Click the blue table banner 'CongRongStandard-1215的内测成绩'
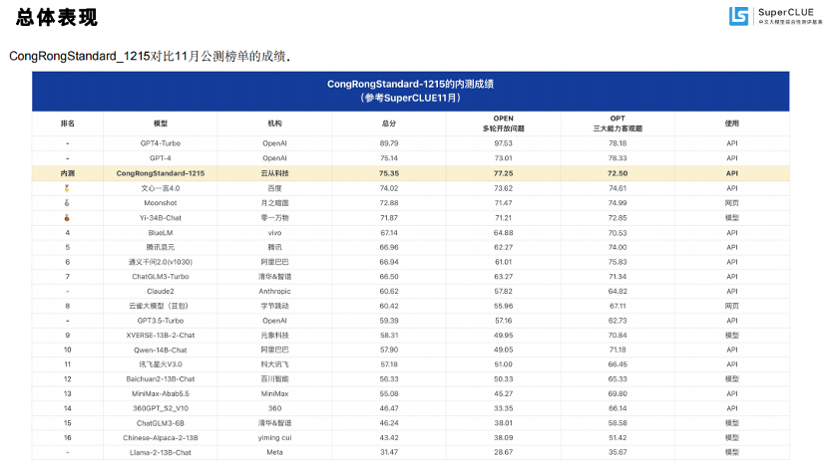828x470 pixels. click(x=410, y=91)
